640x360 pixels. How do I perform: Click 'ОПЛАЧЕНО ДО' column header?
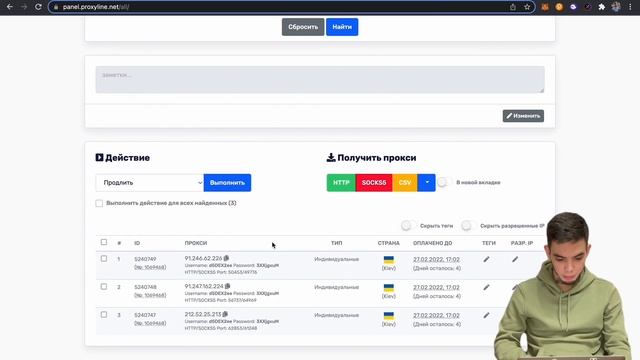[433, 243]
